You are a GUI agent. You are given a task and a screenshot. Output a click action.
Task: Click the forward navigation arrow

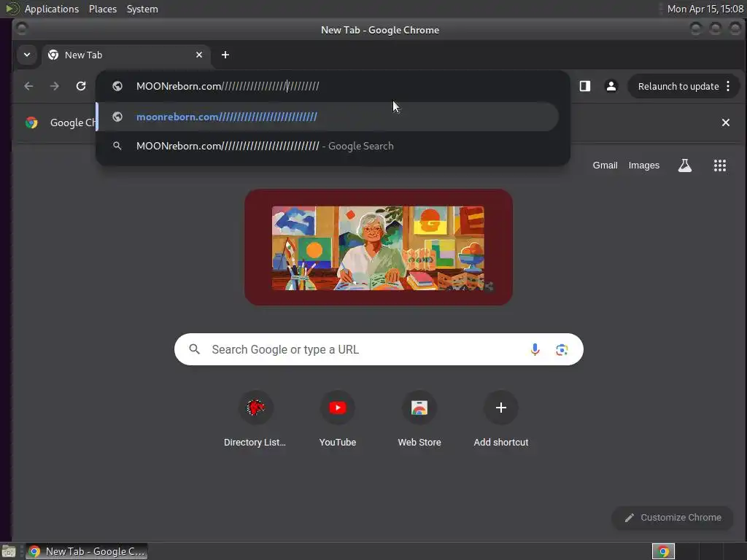[x=55, y=86]
